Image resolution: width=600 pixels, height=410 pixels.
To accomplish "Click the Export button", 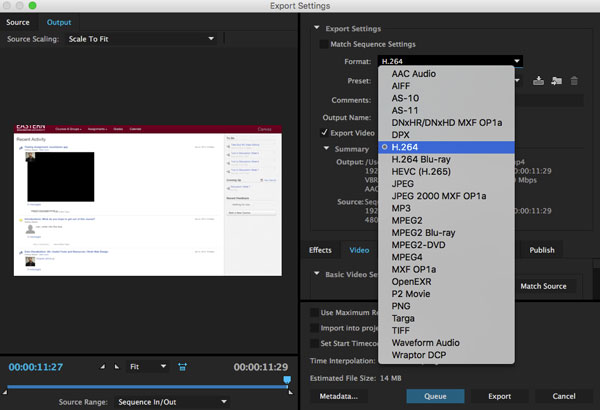I will coord(500,396).
